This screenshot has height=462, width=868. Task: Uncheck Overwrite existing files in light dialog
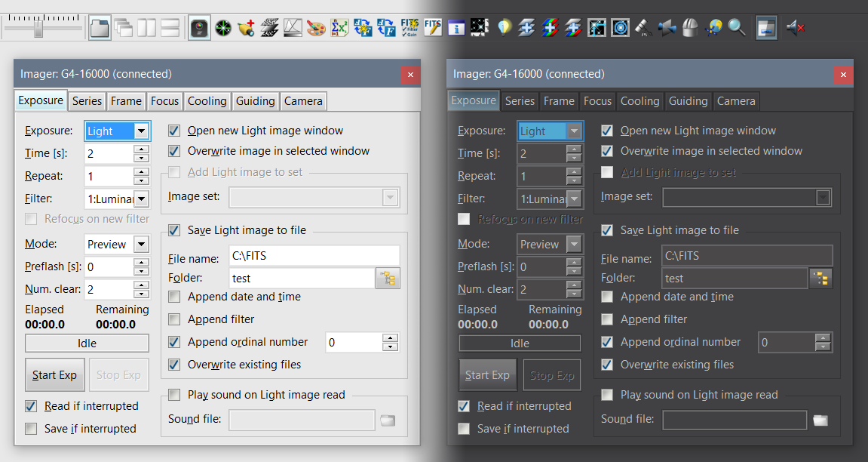pyautogui.click(x=175, y=365)
